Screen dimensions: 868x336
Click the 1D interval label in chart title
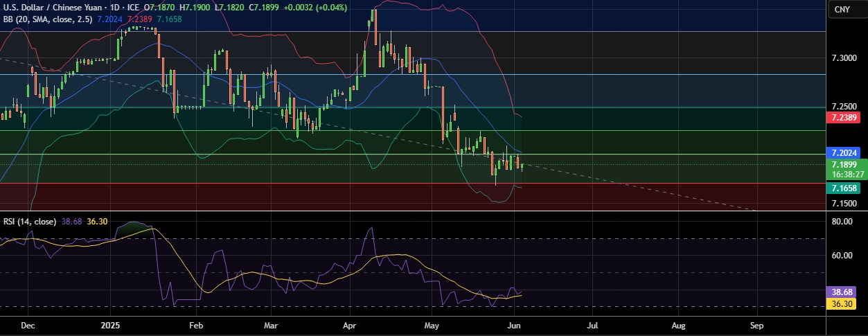tap(115, 8)
